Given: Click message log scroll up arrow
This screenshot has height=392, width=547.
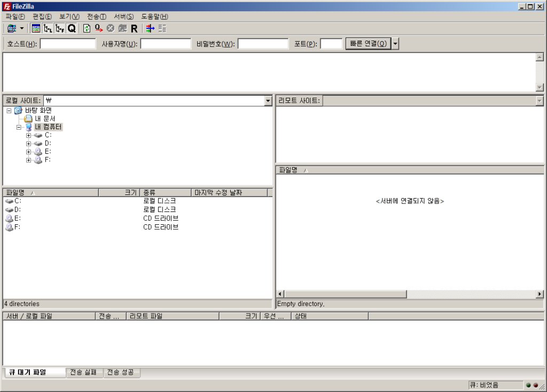Looking at the screenshot, I should click(540, 57).
